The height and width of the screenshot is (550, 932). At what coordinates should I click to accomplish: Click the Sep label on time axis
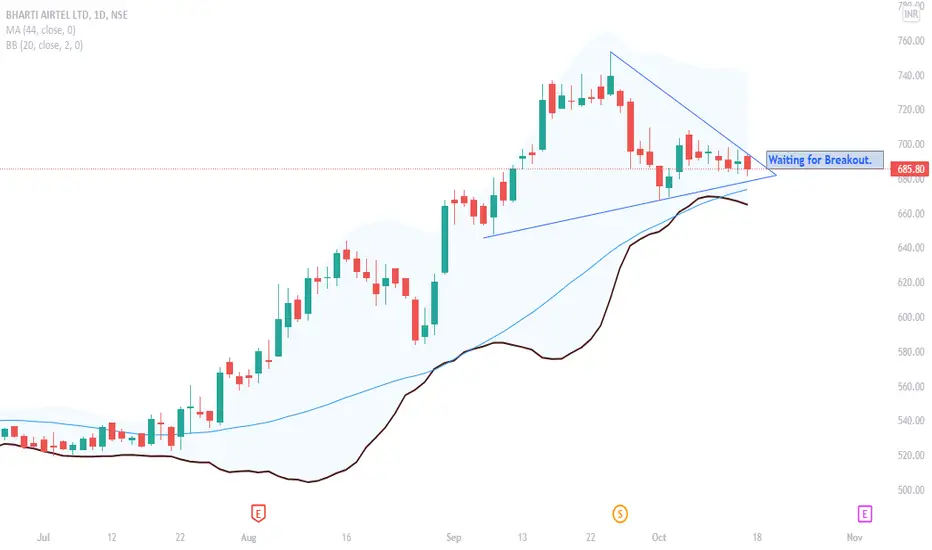[454, 537]
